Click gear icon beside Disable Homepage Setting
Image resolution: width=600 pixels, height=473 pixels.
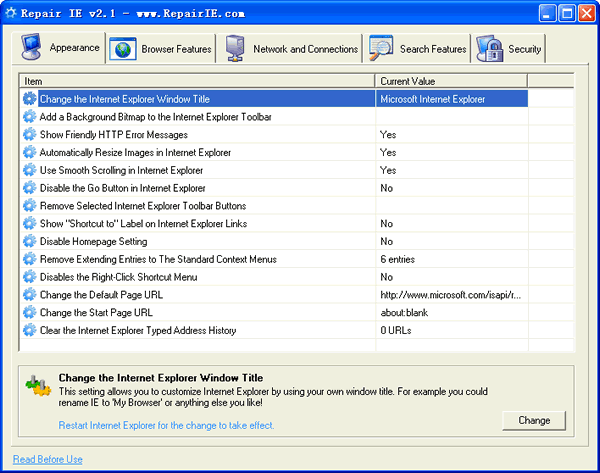(x=29, y=241)
